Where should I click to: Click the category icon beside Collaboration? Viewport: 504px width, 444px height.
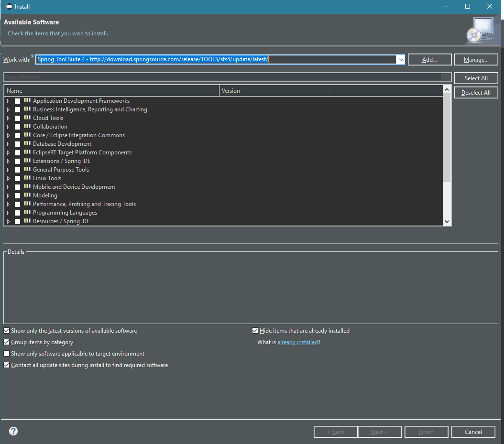point(27,126)
